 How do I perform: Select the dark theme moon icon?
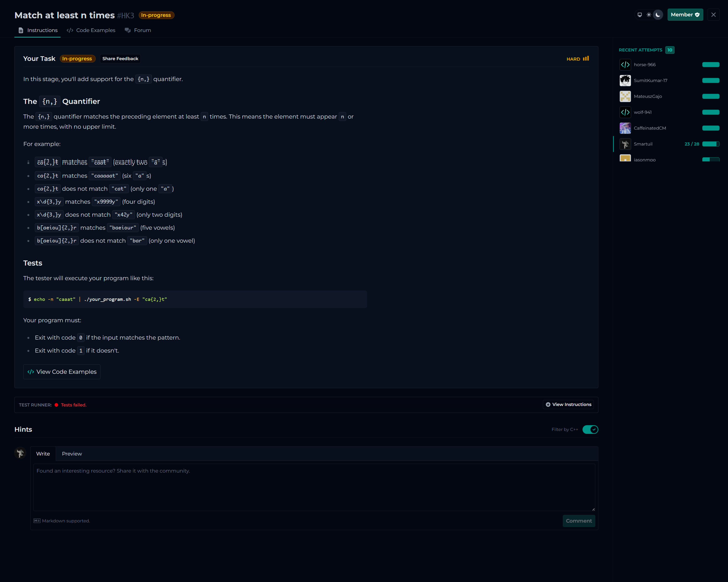(x=658, y=15)
